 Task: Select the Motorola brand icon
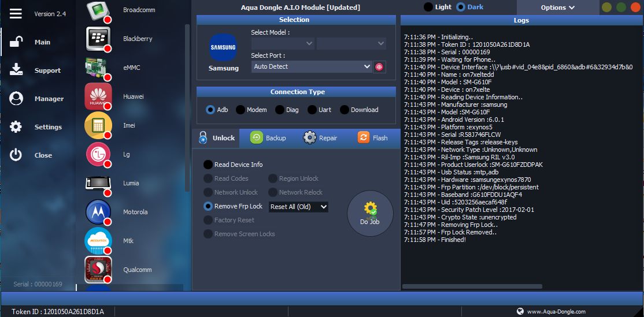(x=98, y=212)
